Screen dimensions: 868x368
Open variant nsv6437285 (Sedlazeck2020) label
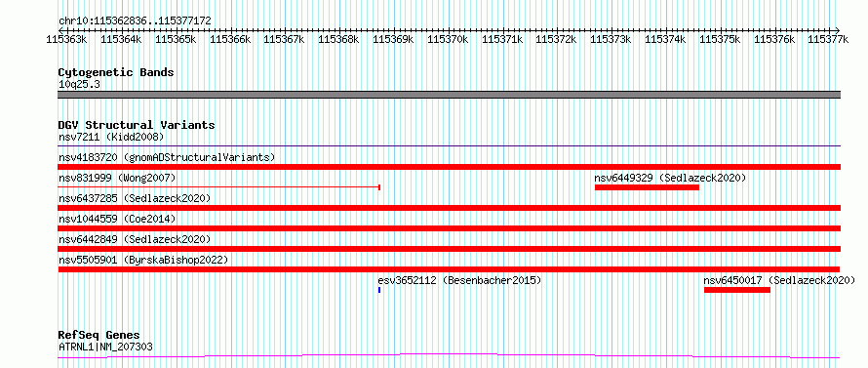[x=135, y=198]
